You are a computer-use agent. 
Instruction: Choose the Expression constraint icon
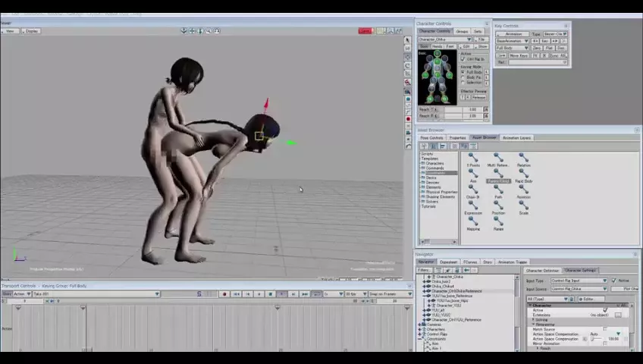click(473, 207)
